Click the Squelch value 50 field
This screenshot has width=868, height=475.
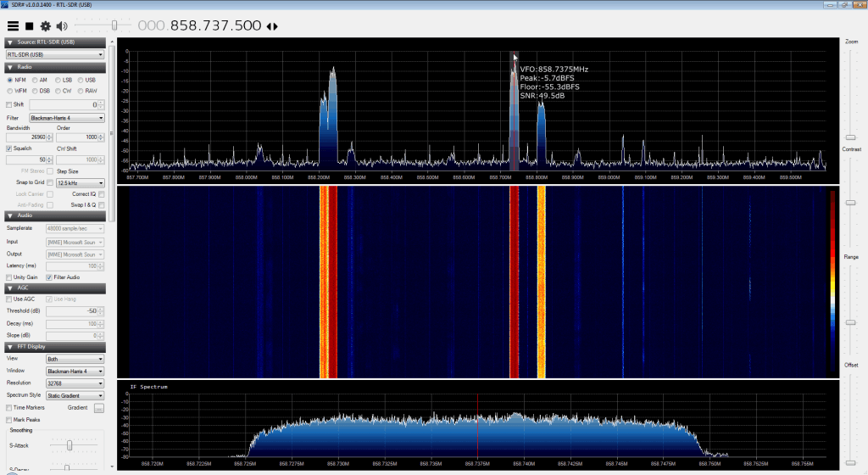tap(30, 159)
